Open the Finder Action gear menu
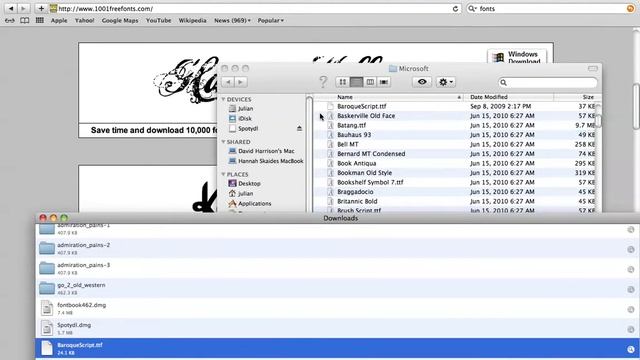Image resolution: width=640 pixels, height=360 pixels. coord(445,82)
